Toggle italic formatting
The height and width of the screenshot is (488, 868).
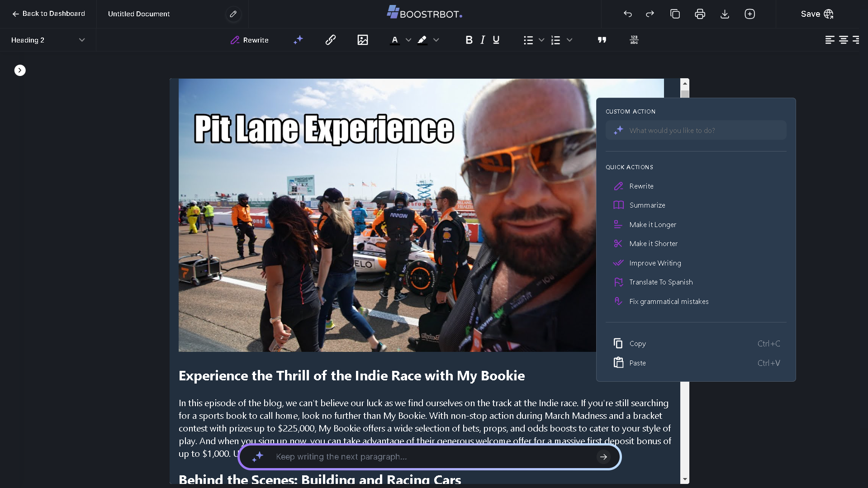[x=483, y=40]
